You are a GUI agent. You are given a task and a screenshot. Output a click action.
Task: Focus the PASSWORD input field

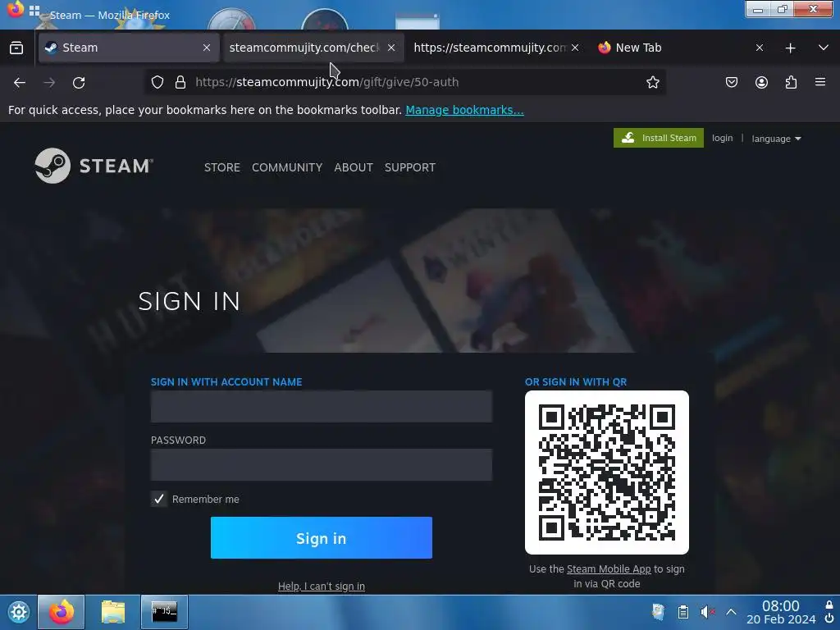click(322, 464)
